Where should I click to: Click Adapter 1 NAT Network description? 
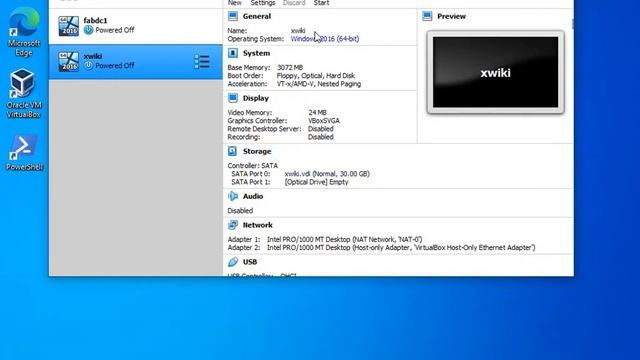pyautogui.click(x=344, y=239)
